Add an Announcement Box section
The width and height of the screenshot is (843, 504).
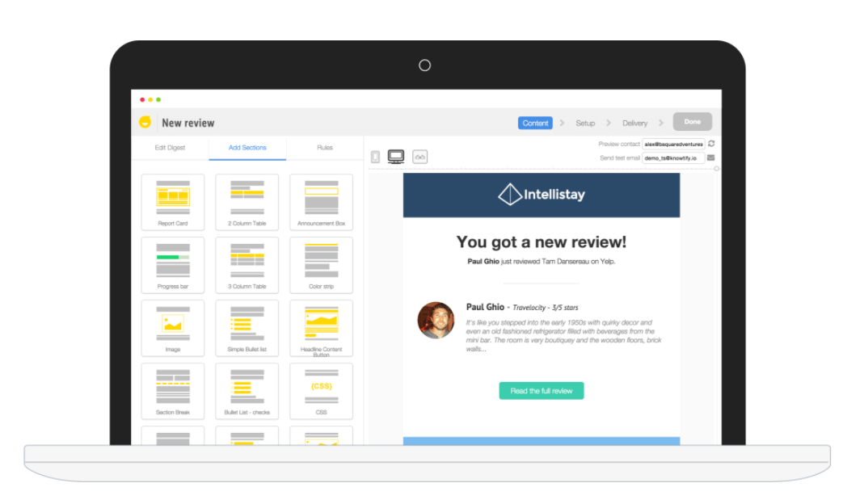321,202
